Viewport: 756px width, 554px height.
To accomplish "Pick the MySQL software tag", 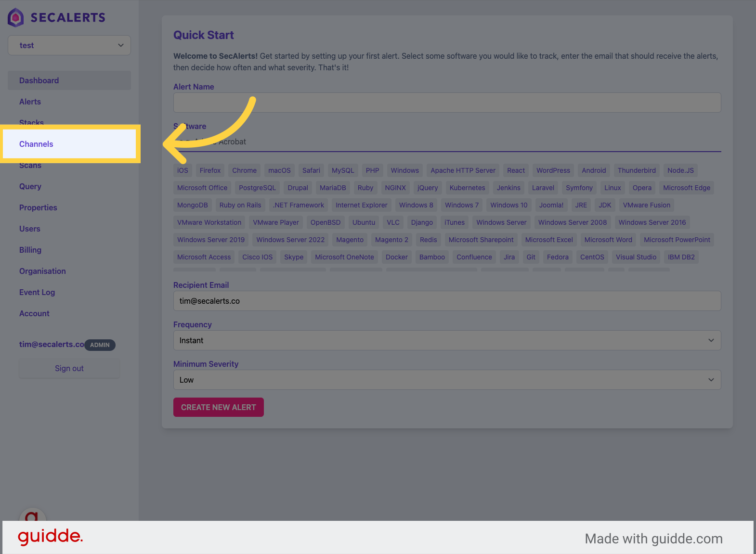I will point(343,170).
